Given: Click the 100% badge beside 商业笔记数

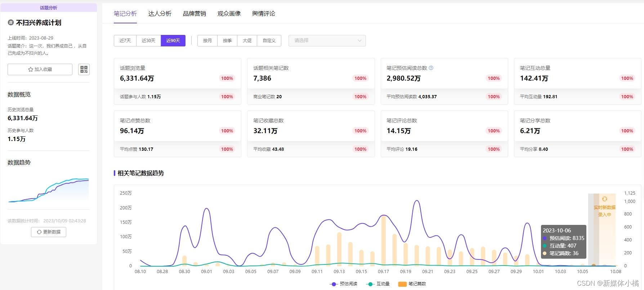Looking at the screenshot, I should click(360, 97).
